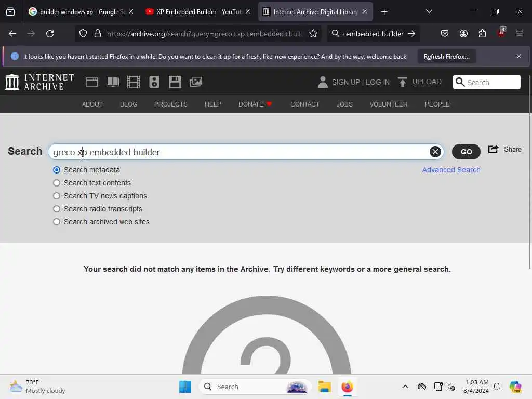The width and height of the screenshot is (532, 399).
Task: Click Refresh Firefox button
Action: click(446, 56)
